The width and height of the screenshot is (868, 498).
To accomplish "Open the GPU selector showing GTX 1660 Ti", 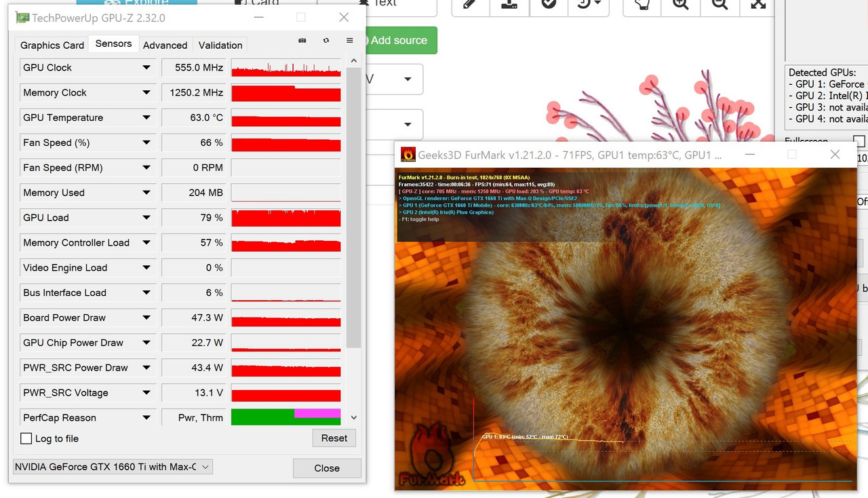I will tap(205, 467).
